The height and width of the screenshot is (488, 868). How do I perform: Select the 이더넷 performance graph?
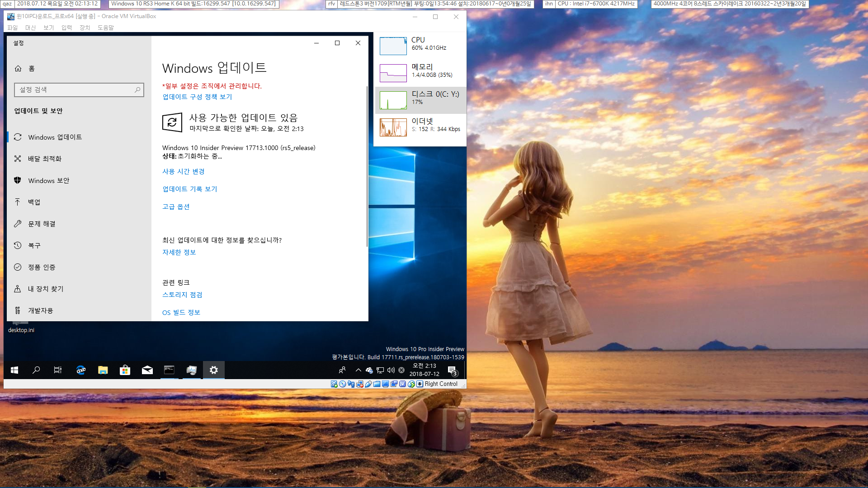(393, 127)
